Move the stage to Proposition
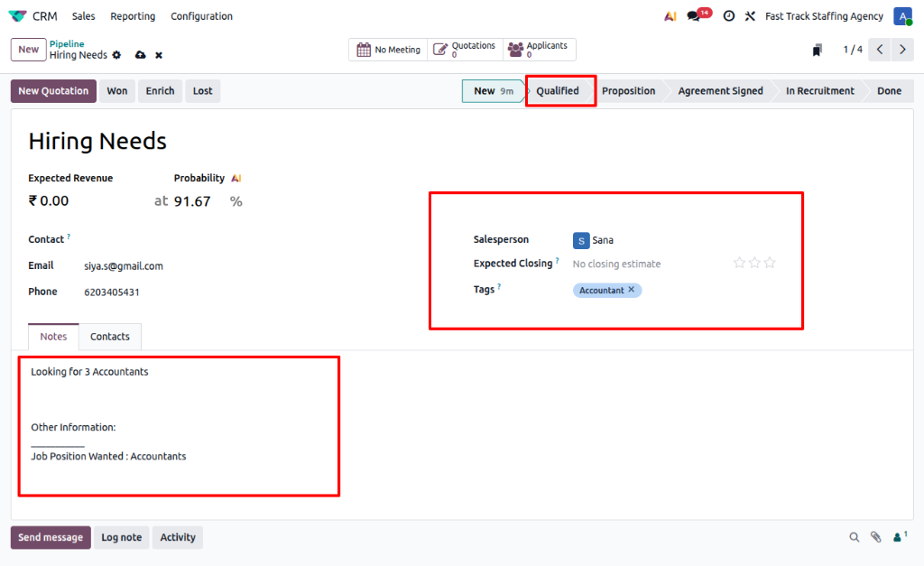 [628, 90]
